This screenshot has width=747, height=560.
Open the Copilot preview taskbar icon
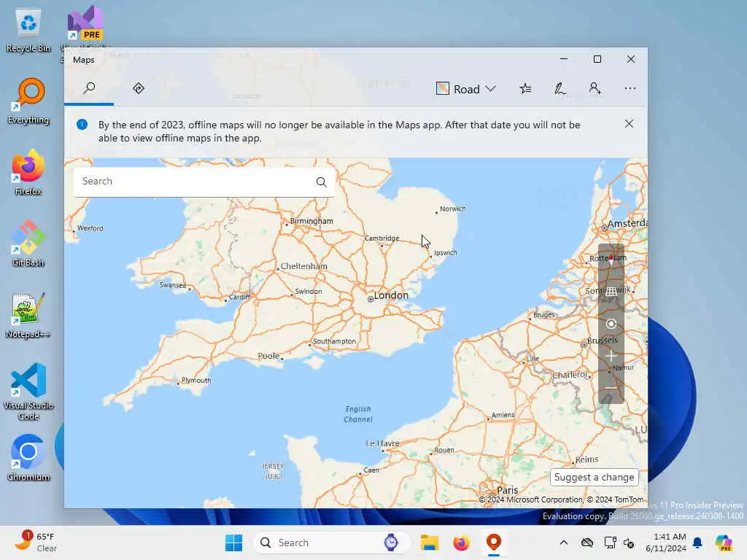tap(724, 542)
